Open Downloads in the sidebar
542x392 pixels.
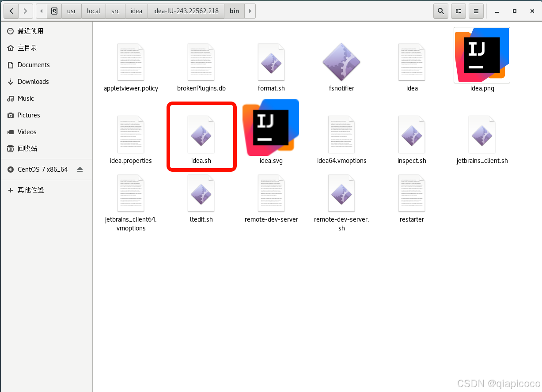46,81
